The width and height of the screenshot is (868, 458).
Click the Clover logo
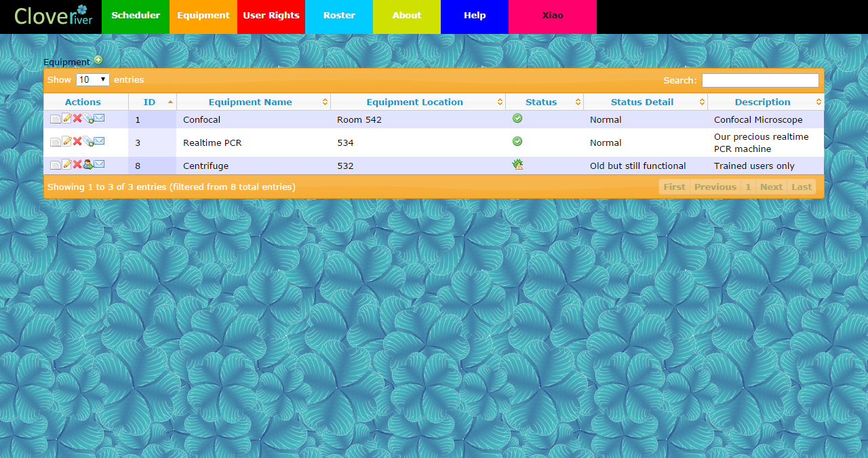(x=53, y=16)
